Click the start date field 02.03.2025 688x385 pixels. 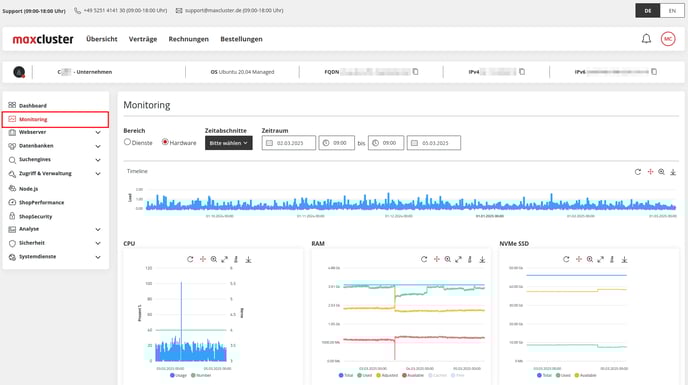289,143
